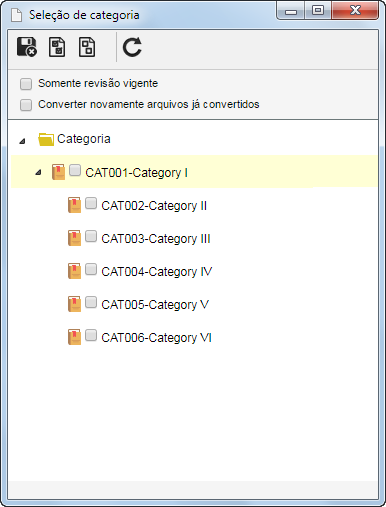The height and width of the screenshot is (507, 386).
Task: Click the check all items icon
Action: (57, 47)
